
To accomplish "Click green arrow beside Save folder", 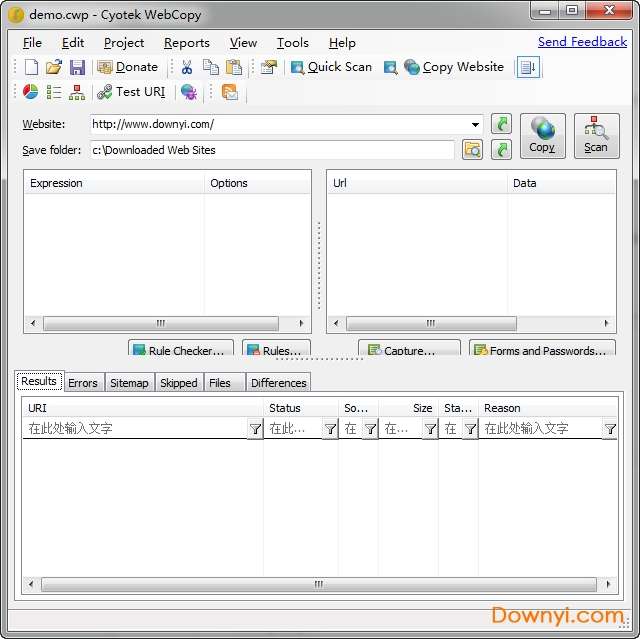I will pyautogui.click(x=501, y=150).
